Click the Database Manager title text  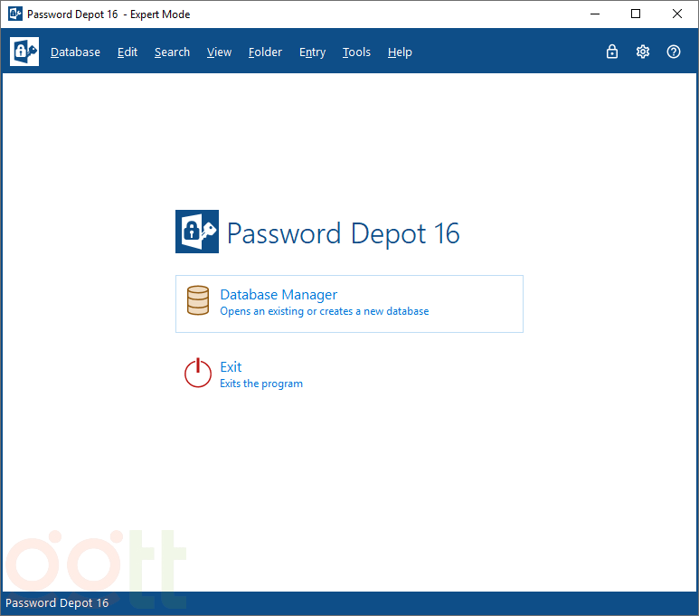[279, 295]
